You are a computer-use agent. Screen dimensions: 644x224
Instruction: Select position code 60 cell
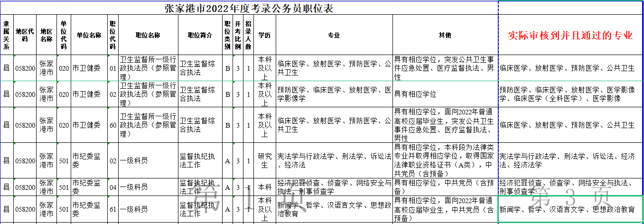tap(112, 125)
